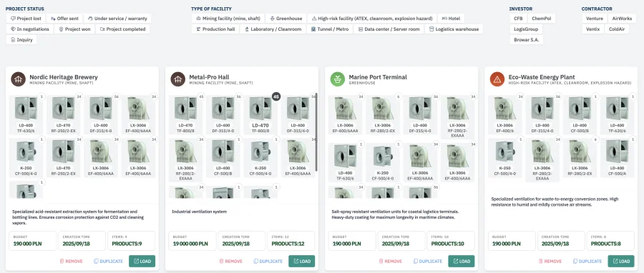This screenshot has width=644, height=273.
Task: Click the Marine Port Terminal greenhouse icon
Action: [338, 79]
